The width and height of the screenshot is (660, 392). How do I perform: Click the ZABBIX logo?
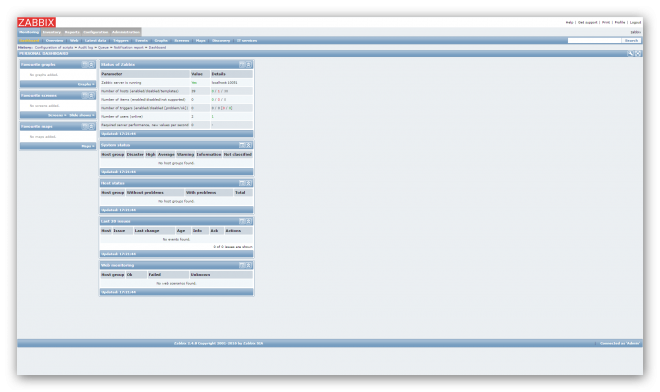(x=36, y=22)
